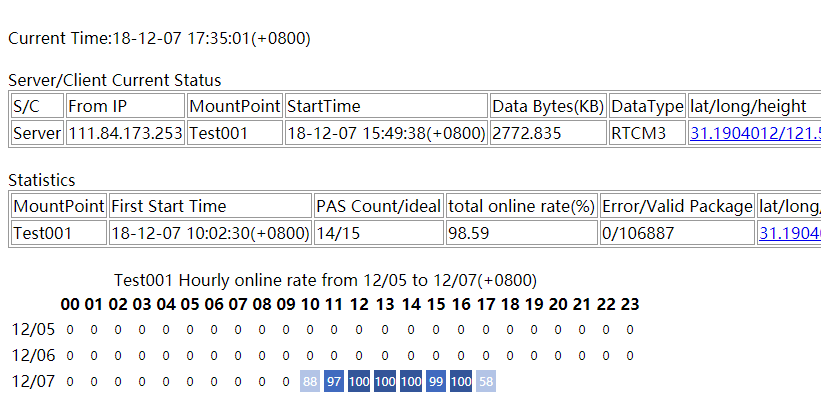Click the hour 12 column header
The image size is (821, 399).
pos(359,304)
